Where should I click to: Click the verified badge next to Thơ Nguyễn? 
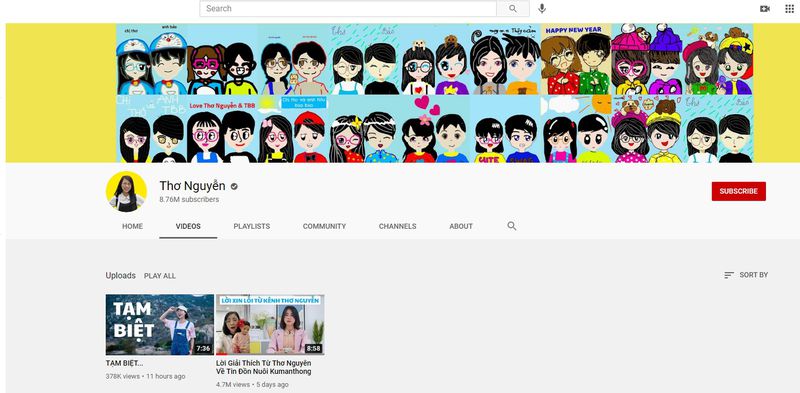tap(234, 187)
